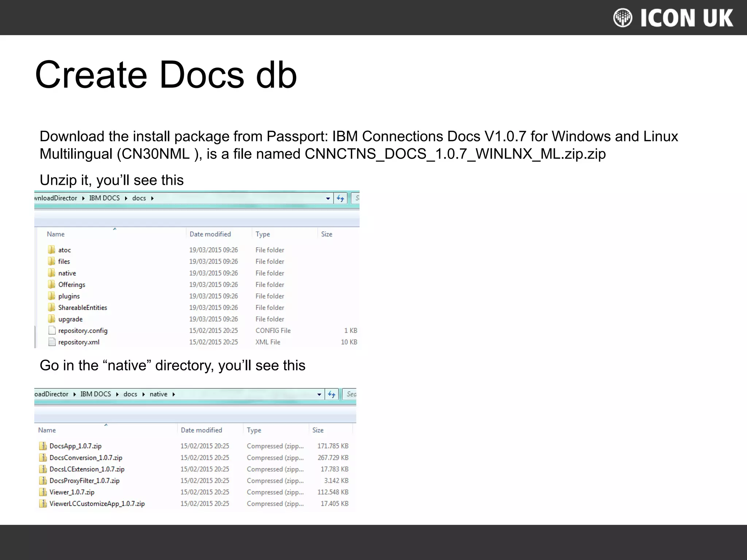The height and width of the screenshot is (560, 747).
Task: Select the Viewer_1.0.7.zip archive icon
Action: pyautogui.click(x=43, y=492)
